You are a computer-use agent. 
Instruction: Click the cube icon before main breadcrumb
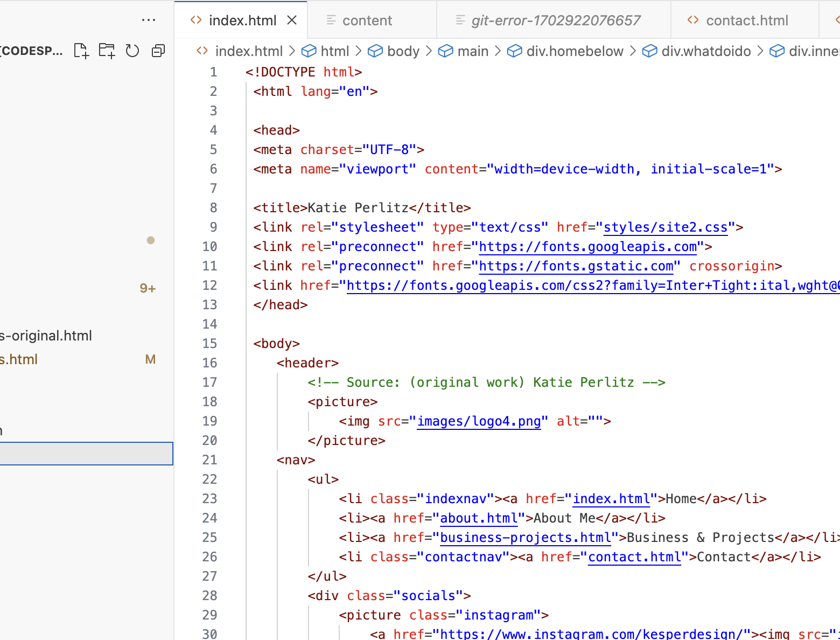(x=446, y=51)
